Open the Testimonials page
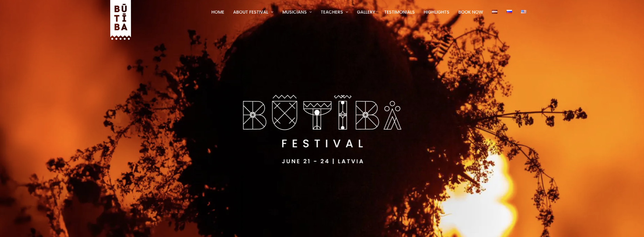The height and width of the screenshot is (237, 644). tap(399, 12)
